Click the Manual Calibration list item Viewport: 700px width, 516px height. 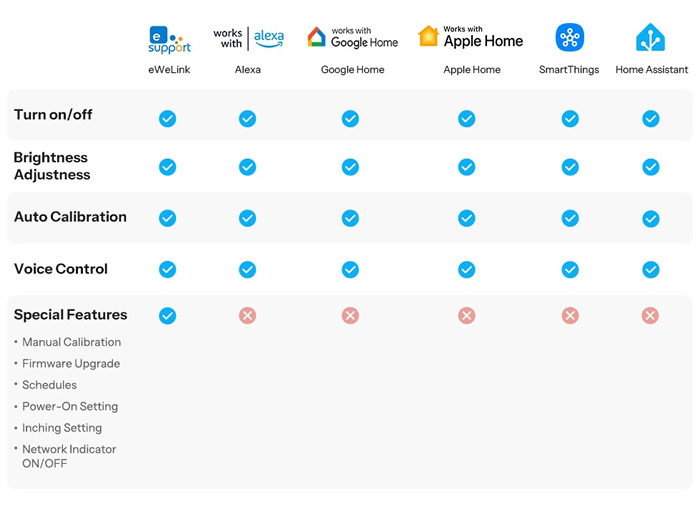72,343
